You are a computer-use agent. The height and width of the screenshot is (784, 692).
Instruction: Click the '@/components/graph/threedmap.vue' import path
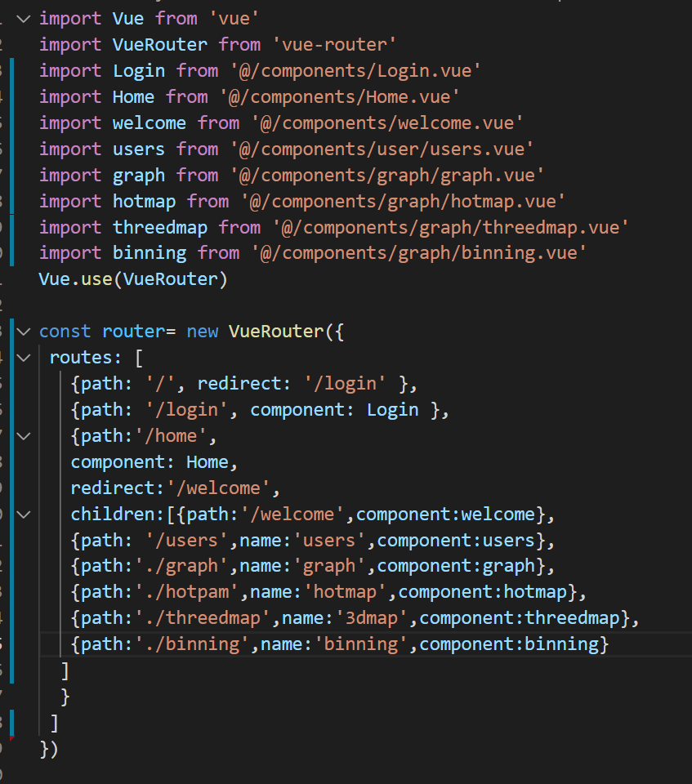[450, 228]
